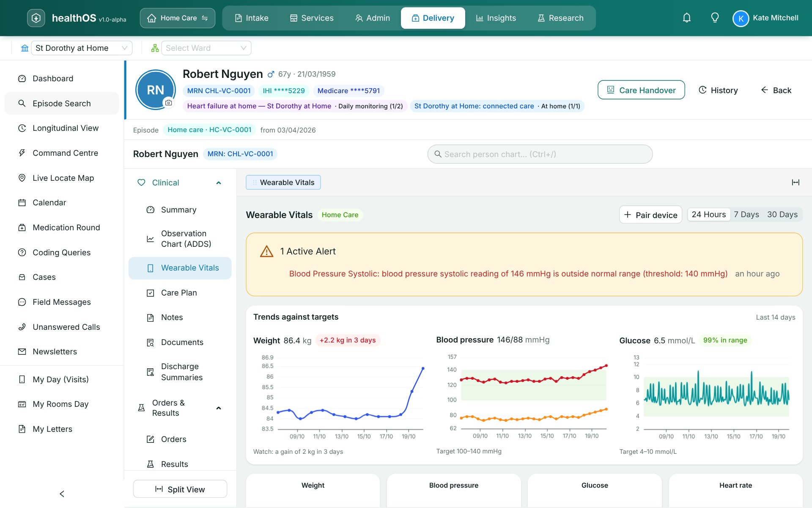Click the healthOS shield logo icon
This screenshot has width=812, height=508.
click(36, 18)
